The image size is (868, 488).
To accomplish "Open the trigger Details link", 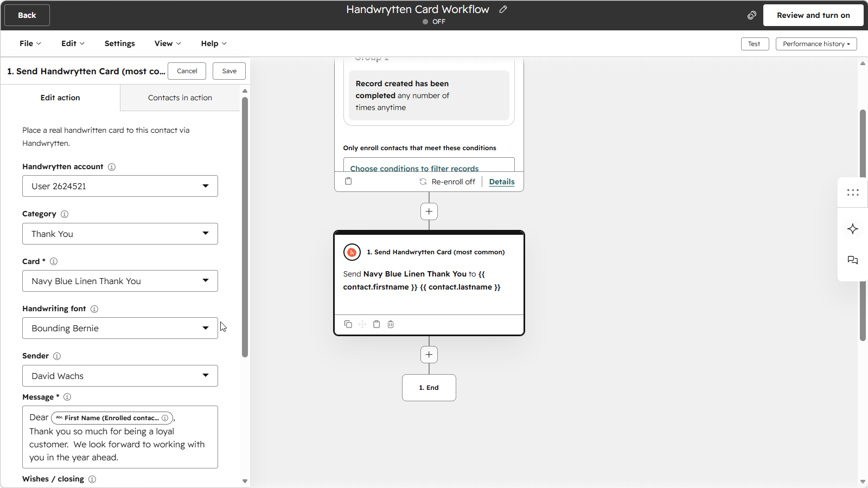I will [x=502, y=182].
